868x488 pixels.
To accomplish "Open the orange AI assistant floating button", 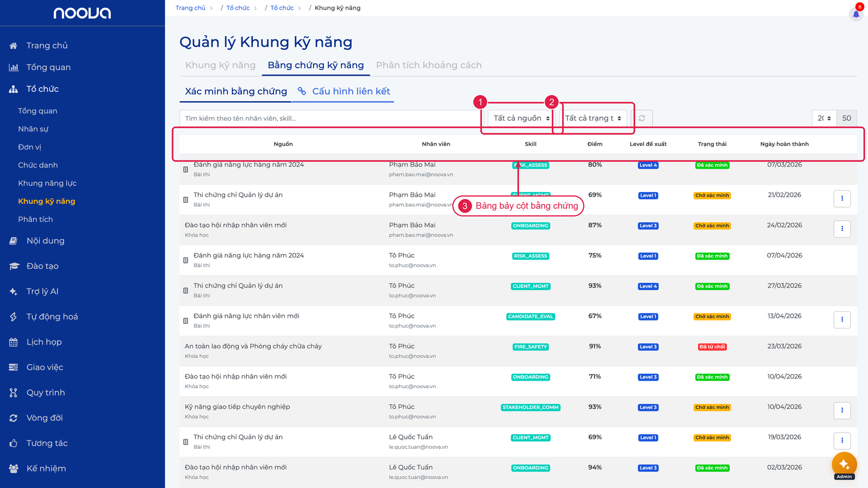I will pos(844,465).
